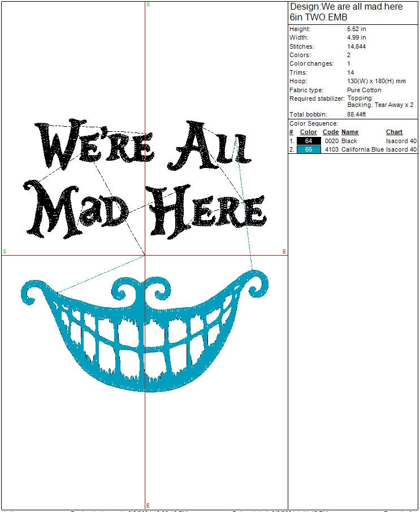The height and width of the screenshot is (512, 420).
Task: Click the design file name title
Action: pos(346,12)
